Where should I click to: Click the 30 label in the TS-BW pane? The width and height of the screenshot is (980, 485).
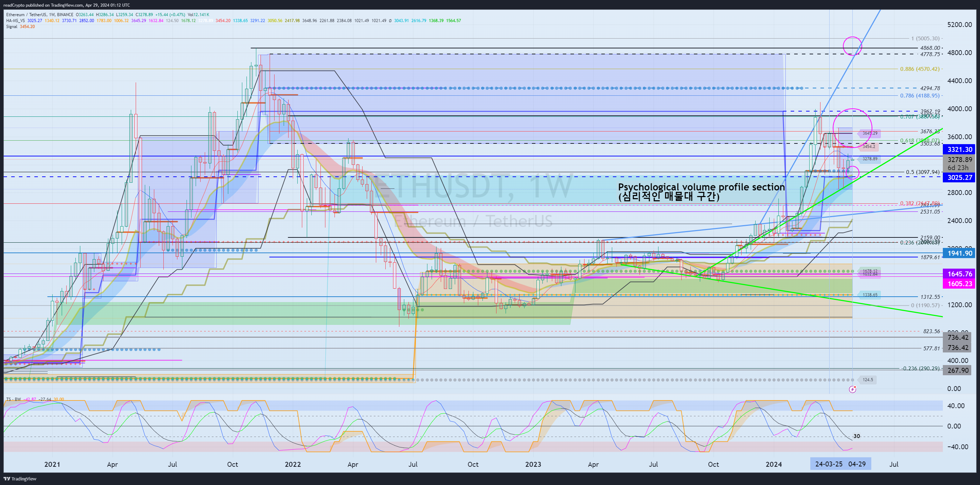(x=856, y=436)
